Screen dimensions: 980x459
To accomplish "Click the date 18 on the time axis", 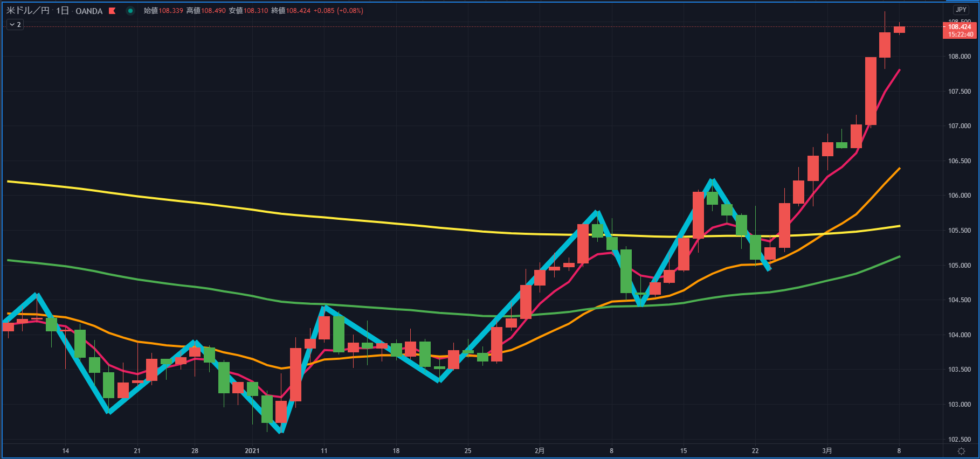I will [x=396, y=451].
